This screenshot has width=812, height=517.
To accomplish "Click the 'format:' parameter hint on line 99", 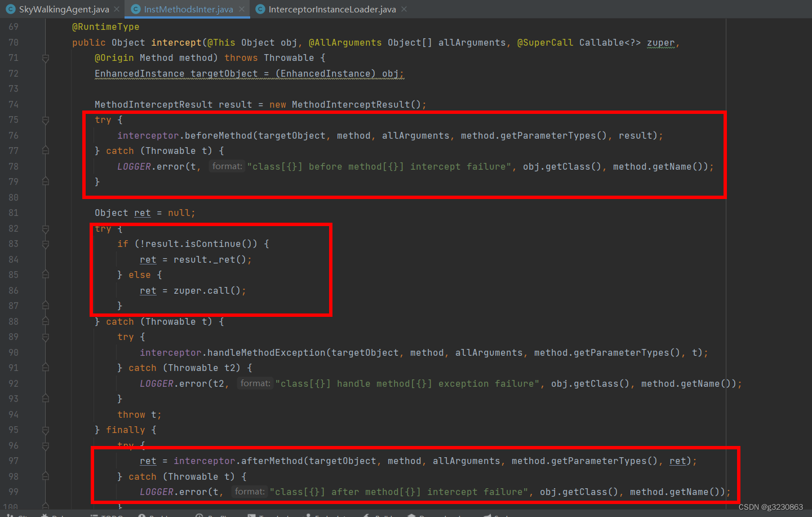I will point(250,492).
